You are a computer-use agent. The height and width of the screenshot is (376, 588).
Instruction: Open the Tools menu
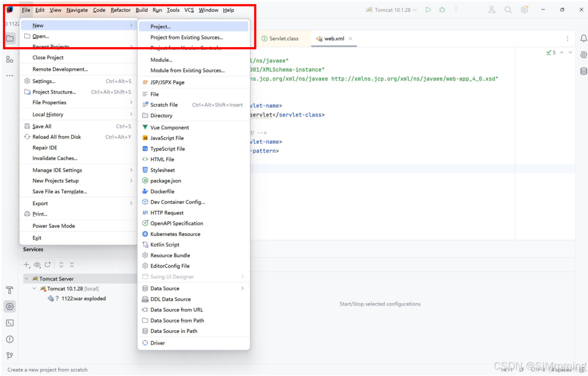(173, 10)
